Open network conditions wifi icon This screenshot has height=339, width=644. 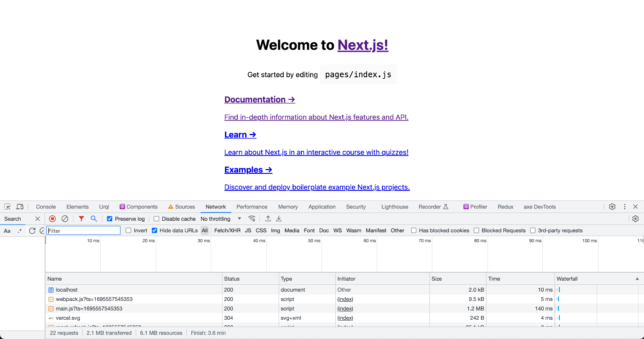point(252,218)
